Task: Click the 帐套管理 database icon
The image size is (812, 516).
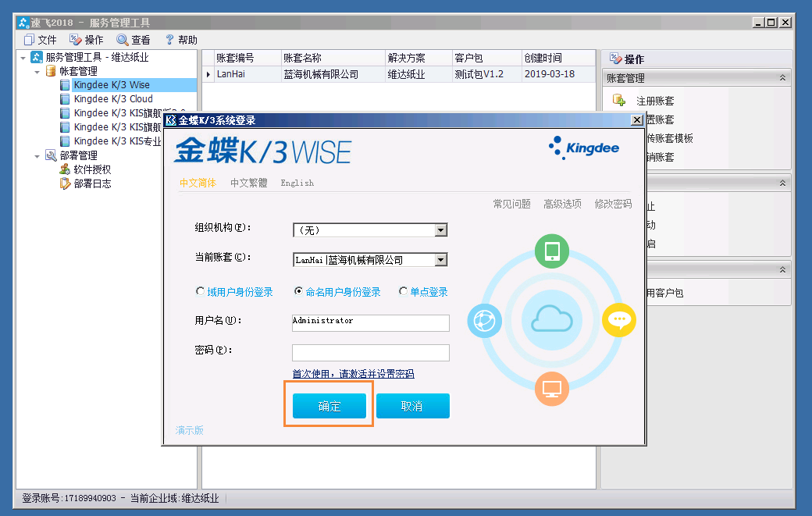Action: point(51,71)
